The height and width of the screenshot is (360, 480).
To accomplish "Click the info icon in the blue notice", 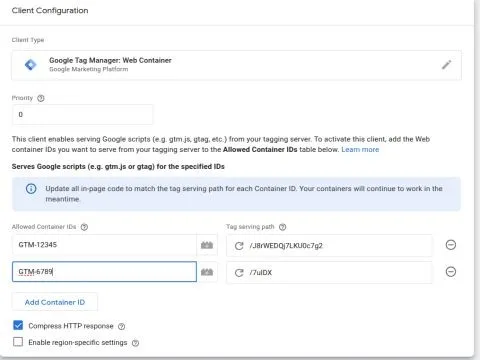I will 31,189.
